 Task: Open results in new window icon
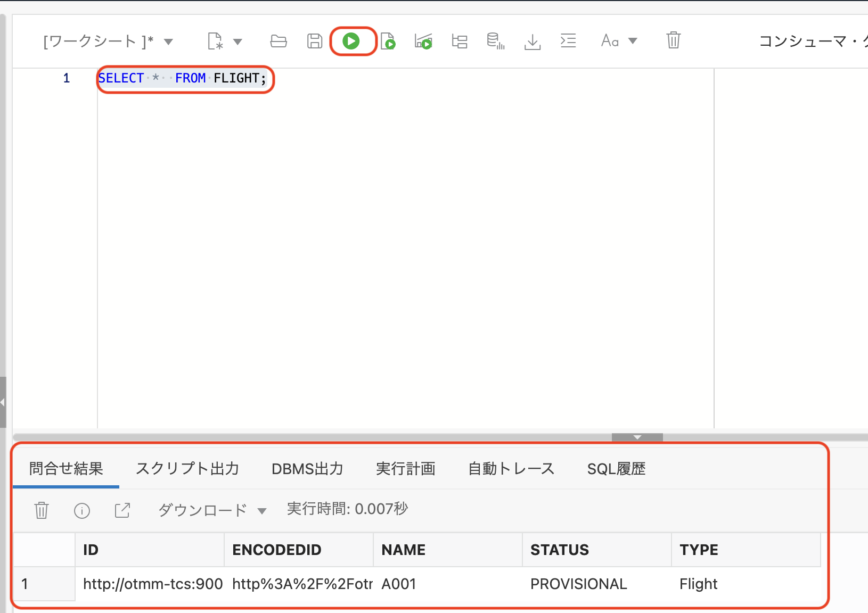tap(122, 510)
